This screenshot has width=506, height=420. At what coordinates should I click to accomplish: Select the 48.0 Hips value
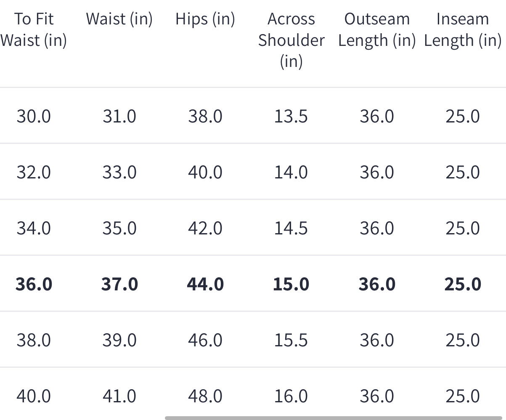(x=205, y=396)
